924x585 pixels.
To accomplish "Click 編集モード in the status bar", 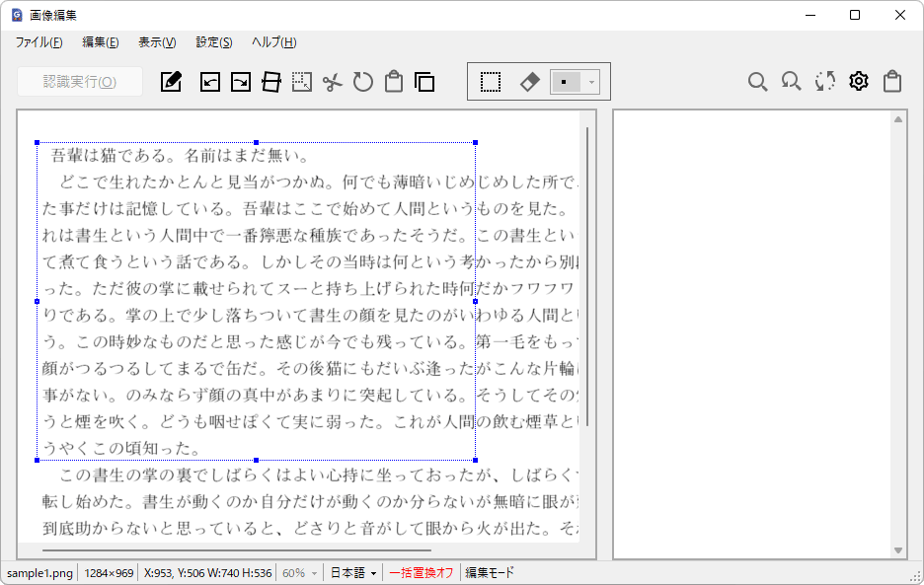I will point(489,572).
